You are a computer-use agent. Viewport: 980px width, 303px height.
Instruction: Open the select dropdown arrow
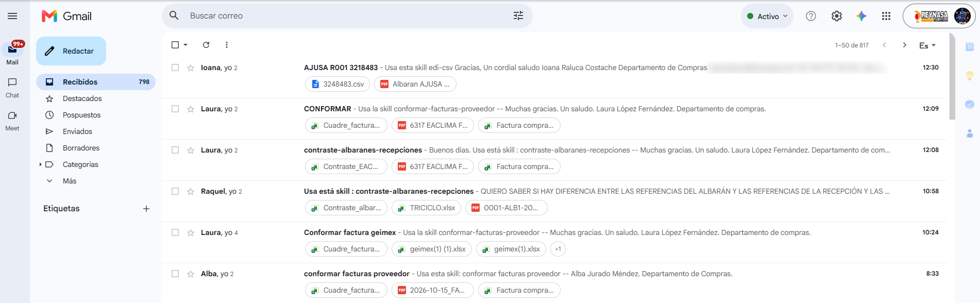(185, 45)
